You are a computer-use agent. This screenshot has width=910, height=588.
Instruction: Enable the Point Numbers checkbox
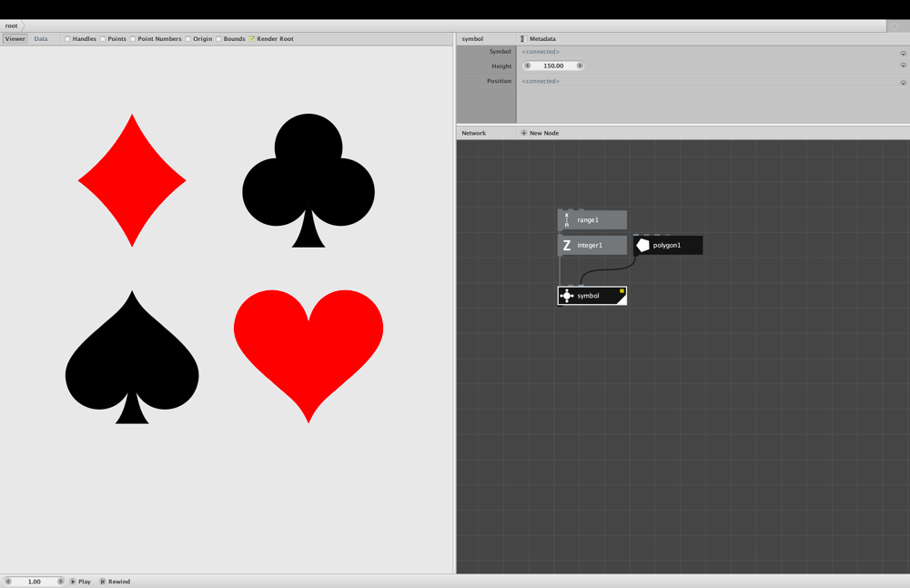point(133,39)
